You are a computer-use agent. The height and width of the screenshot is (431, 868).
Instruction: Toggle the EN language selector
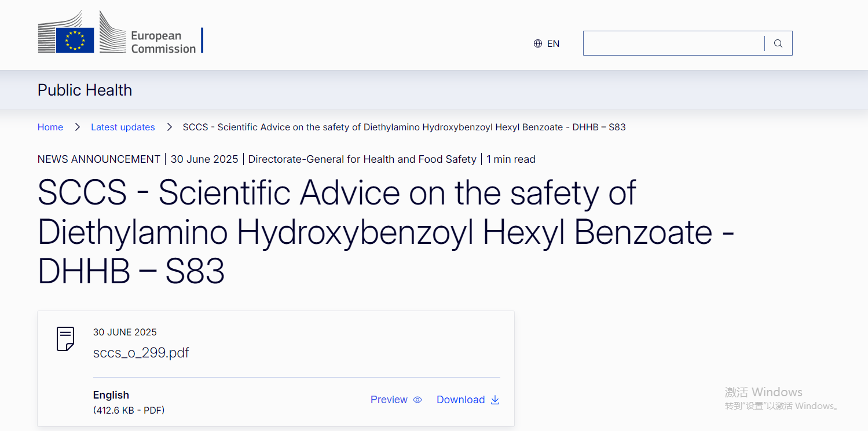tap(547, 43)
